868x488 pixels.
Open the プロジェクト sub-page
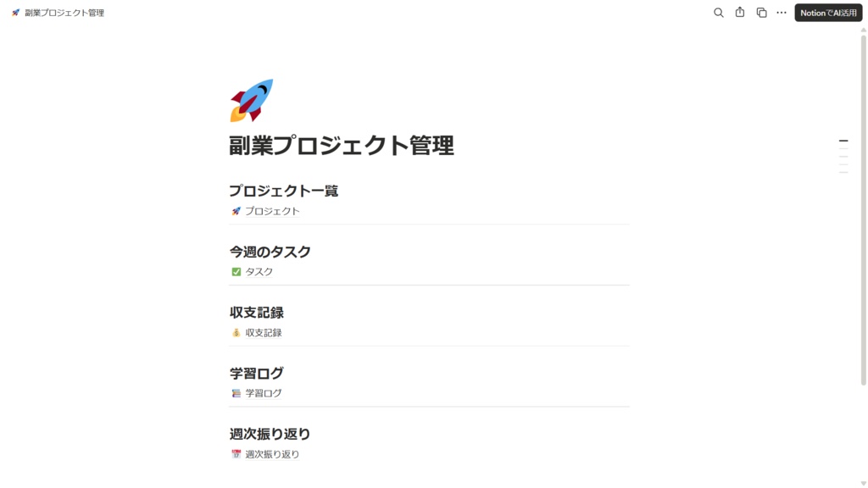pyautogui.click(x=270, y=213)
